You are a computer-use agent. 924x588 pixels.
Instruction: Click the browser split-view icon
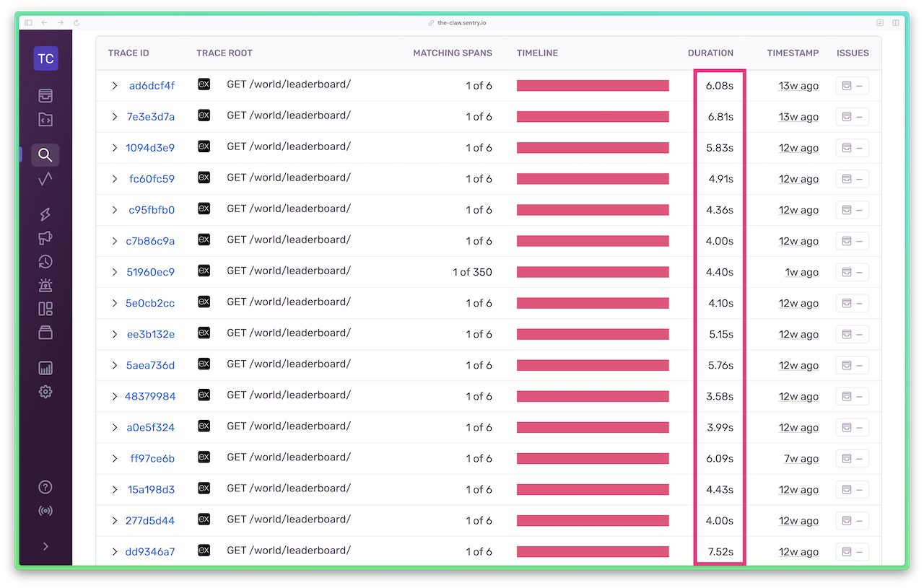[896, 22]
